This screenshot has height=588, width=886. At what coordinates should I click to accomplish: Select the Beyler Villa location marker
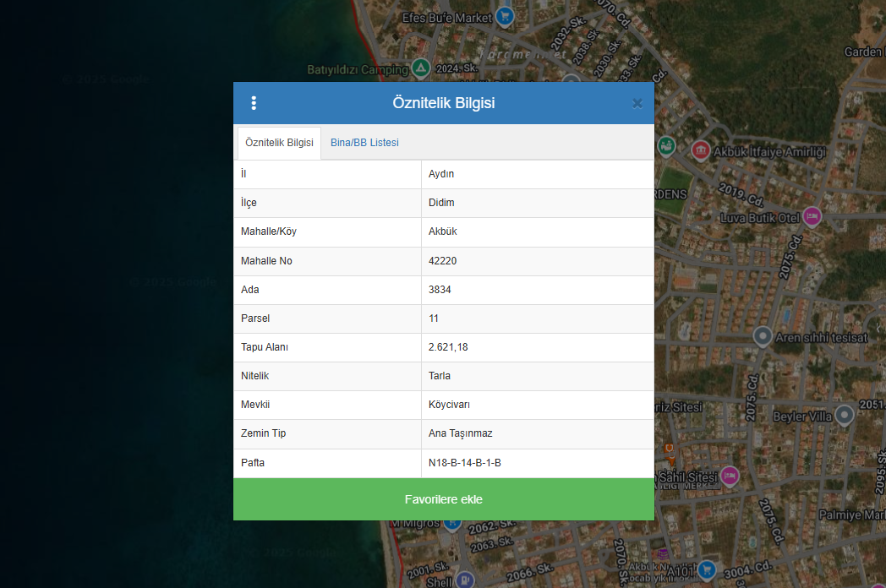pyautogui.click(x=845, y=415)
